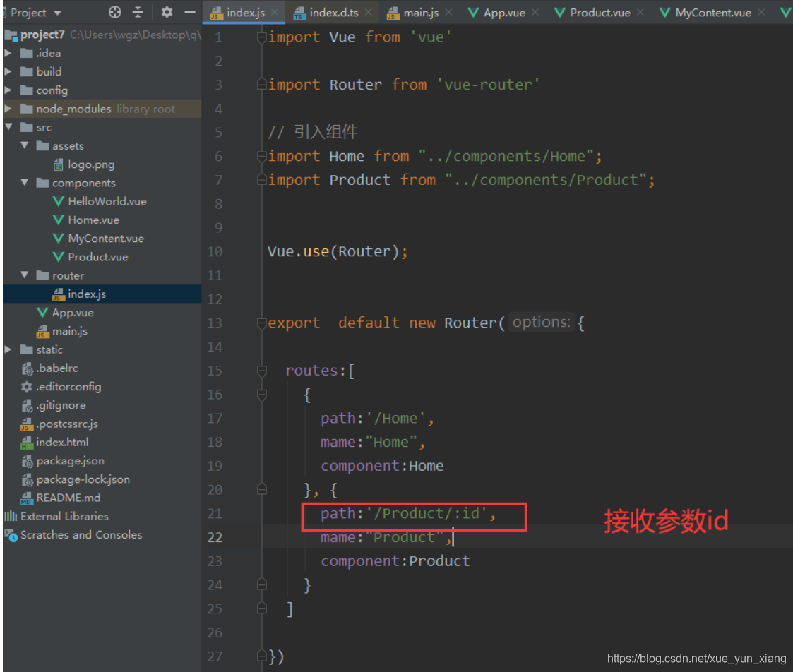
Task: Collapse the router folder
Action: pos(25,275)
